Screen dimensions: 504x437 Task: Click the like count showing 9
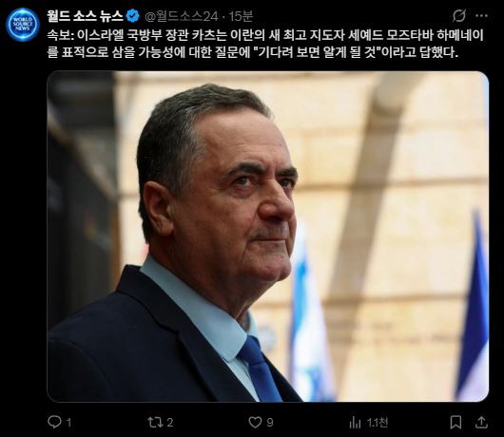tap(270, 422)
